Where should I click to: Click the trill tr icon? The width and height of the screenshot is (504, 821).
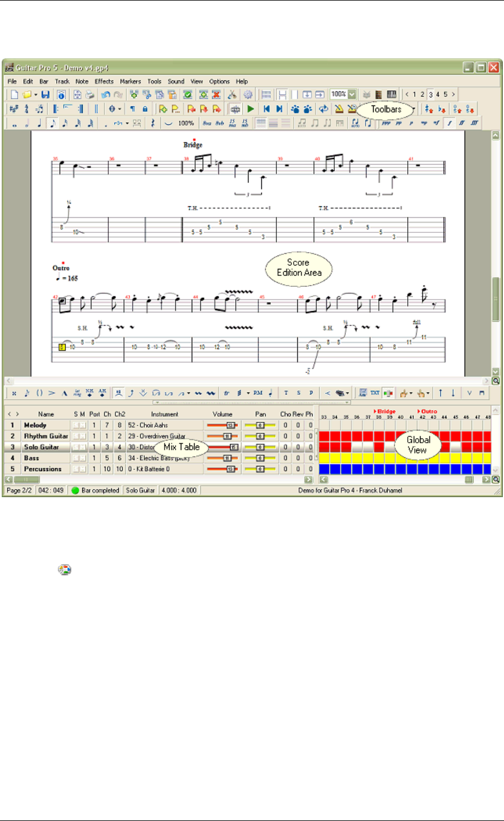click(227, 393)
